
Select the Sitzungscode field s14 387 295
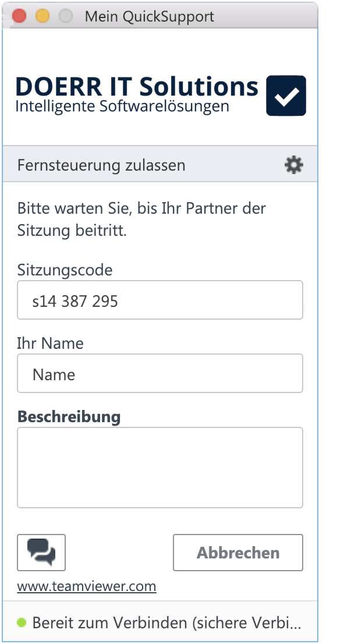click(160, 300)
